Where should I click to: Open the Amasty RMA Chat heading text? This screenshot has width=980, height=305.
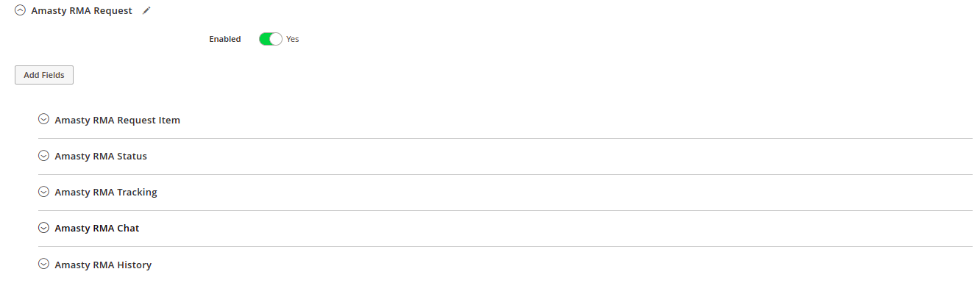[x=97, y=228]
